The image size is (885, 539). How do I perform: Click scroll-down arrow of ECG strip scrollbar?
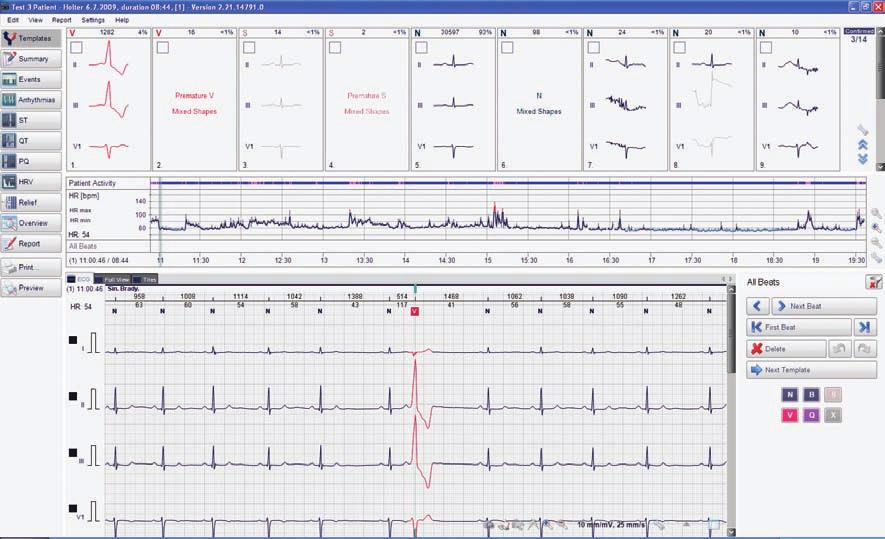coord(731,532)
